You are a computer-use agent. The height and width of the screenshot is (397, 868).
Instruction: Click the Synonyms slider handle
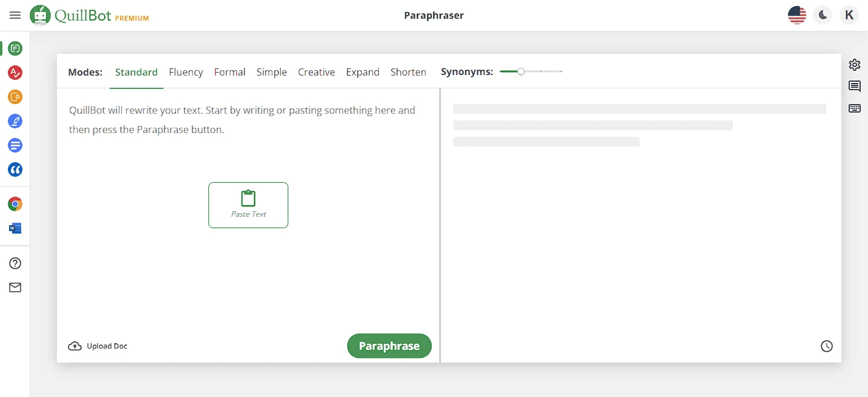pos(521,71)
